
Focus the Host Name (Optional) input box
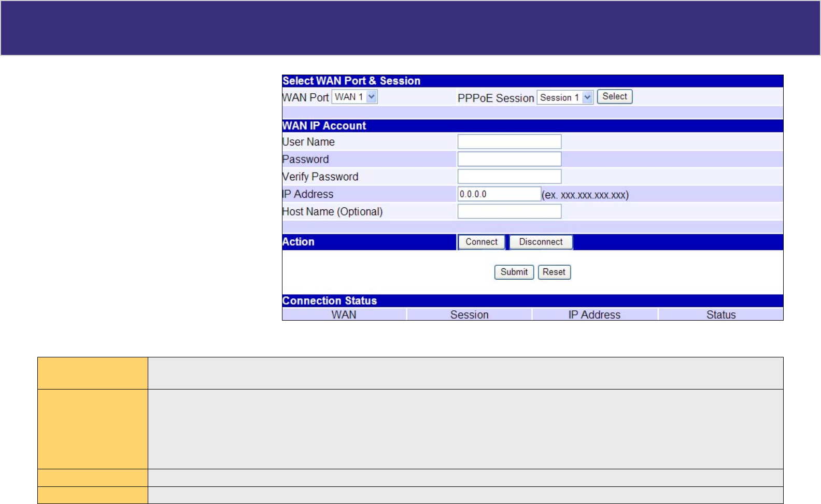click(x=509, y=211)
